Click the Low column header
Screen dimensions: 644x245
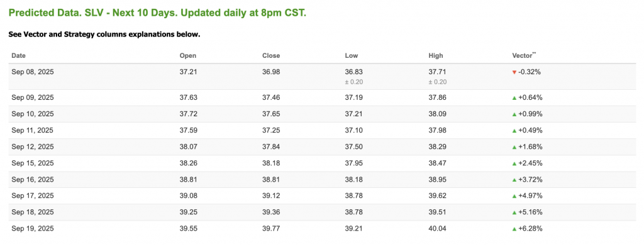coord(350,56)
